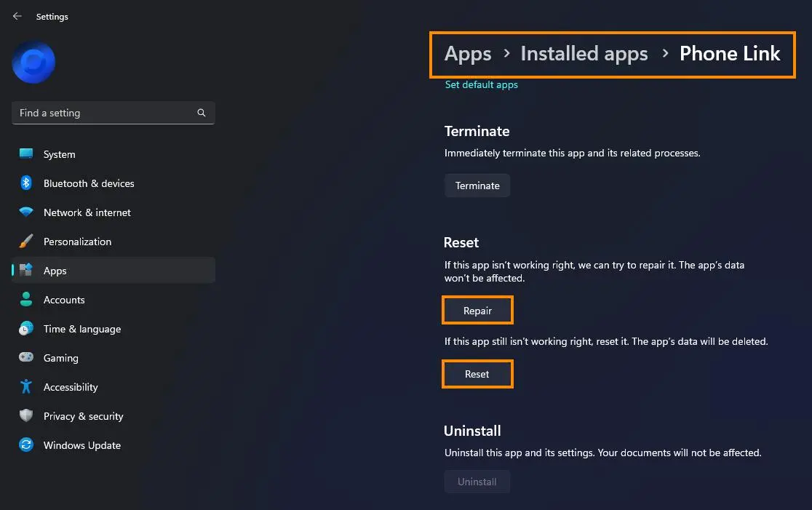Select Personalization in the sidebar

coord(114,242)
